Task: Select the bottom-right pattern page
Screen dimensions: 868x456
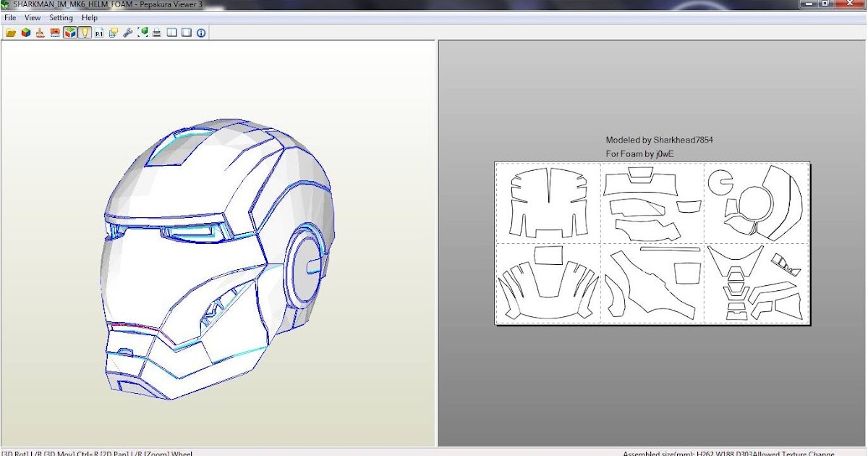Action: pos(756,282)
